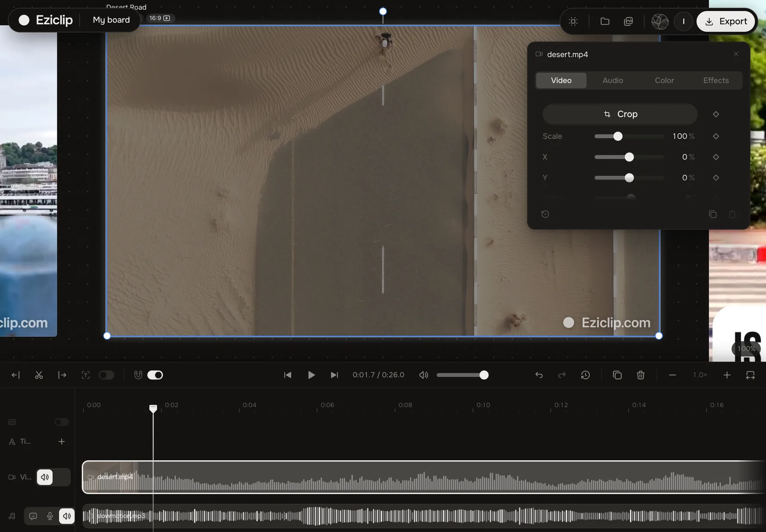Trim clip start to playhead
The height and width of the screenshot is (532, 766).
[x=16, y=375]
